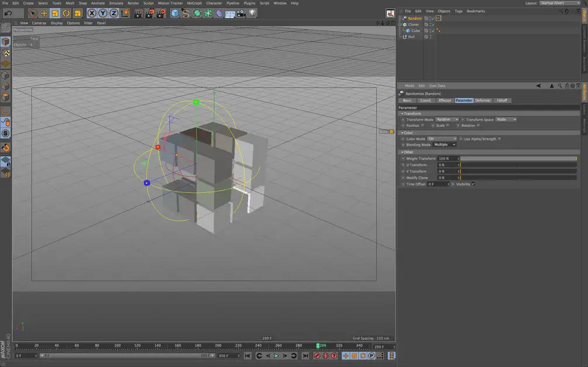The image size is (588, 367).
Task: Switch to the Coord. tab
Action: click(x=425, y=101)
